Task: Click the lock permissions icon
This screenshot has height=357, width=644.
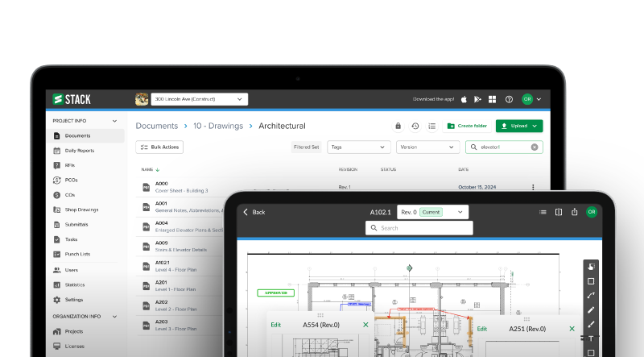Action: pos(398,126)
